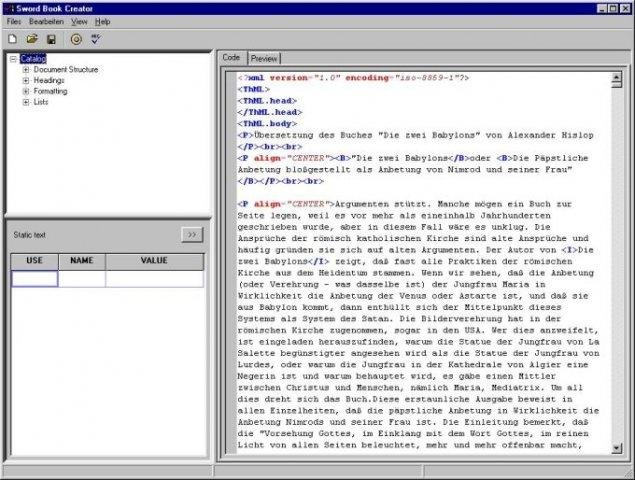Click the <ThML.body> line in code
Image resolution: width=635 pixels, height=480 pixels.
tap(267, 124)
